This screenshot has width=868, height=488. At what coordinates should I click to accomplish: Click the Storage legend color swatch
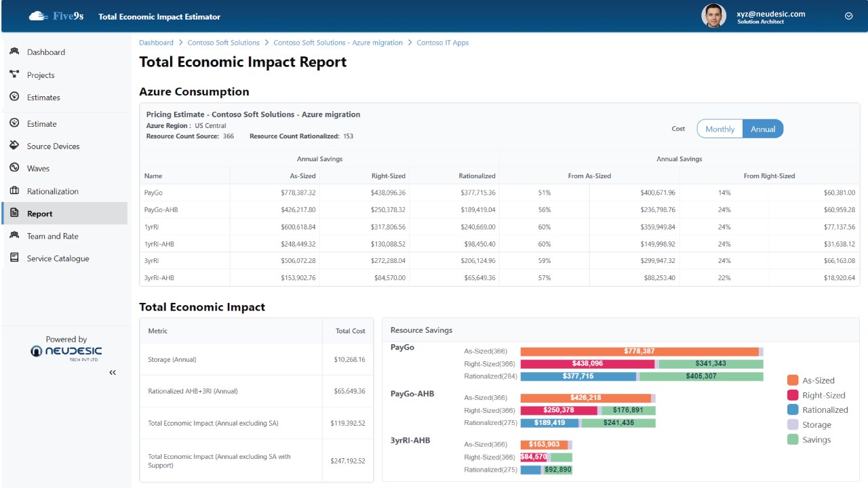[x=793, y=424]
